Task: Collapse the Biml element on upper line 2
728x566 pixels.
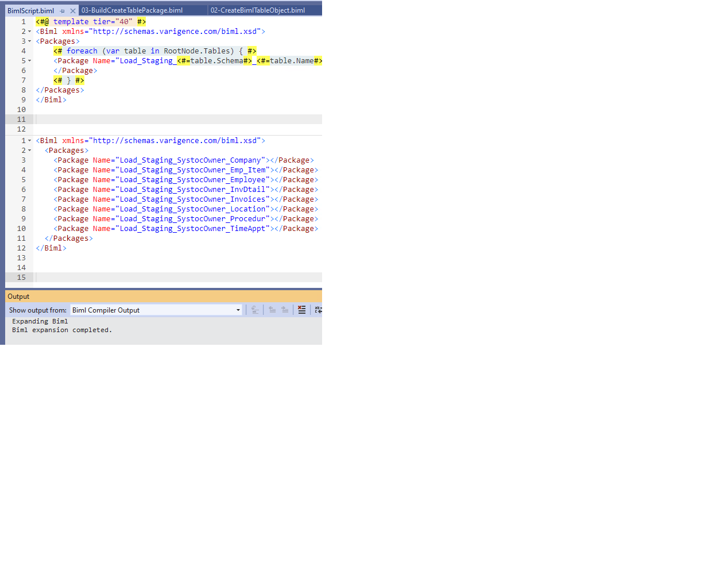Action: (30, 32)
